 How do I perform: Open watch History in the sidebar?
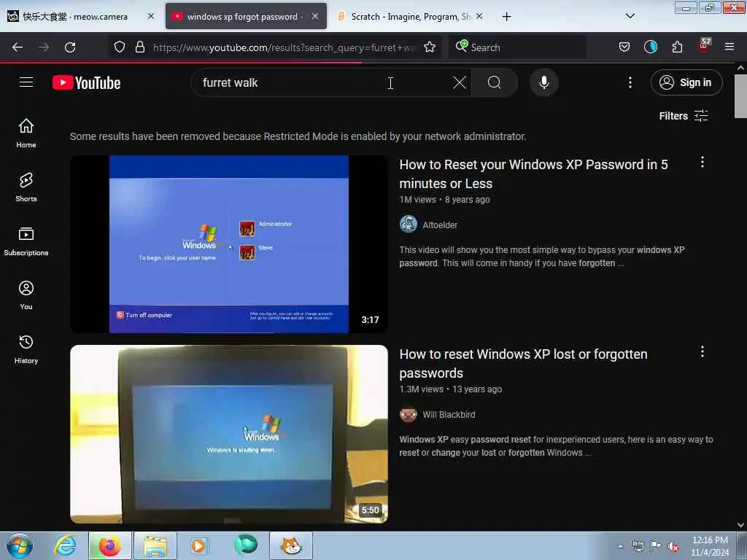(x=26, y=349)
